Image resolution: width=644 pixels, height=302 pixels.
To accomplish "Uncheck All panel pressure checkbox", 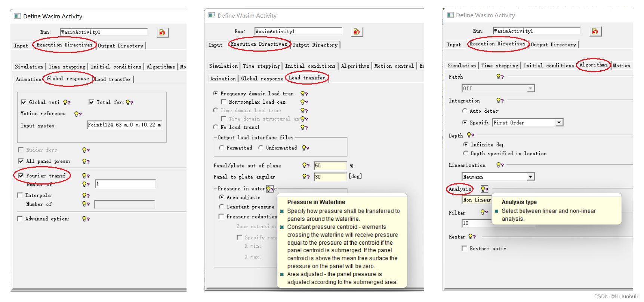I will point(21,161).
